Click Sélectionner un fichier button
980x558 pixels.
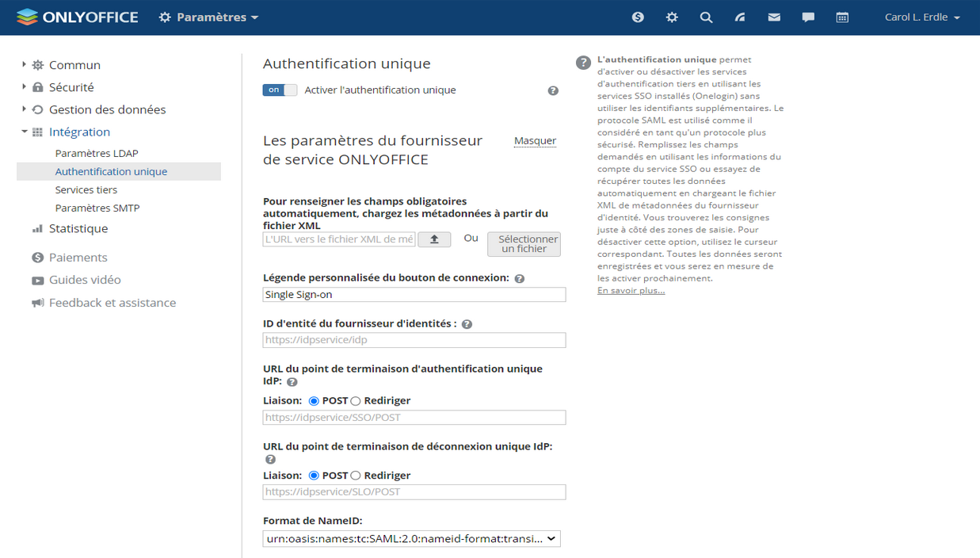tap(524, 244)
